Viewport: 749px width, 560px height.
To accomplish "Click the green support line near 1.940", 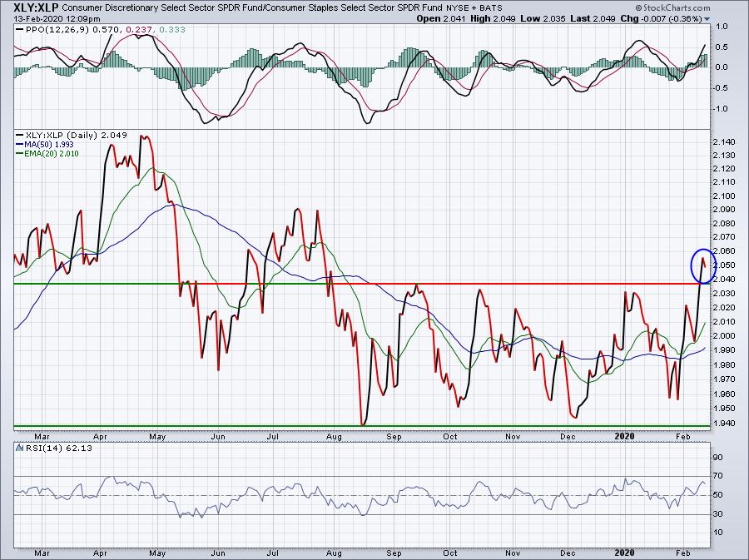I will point(333,426).
